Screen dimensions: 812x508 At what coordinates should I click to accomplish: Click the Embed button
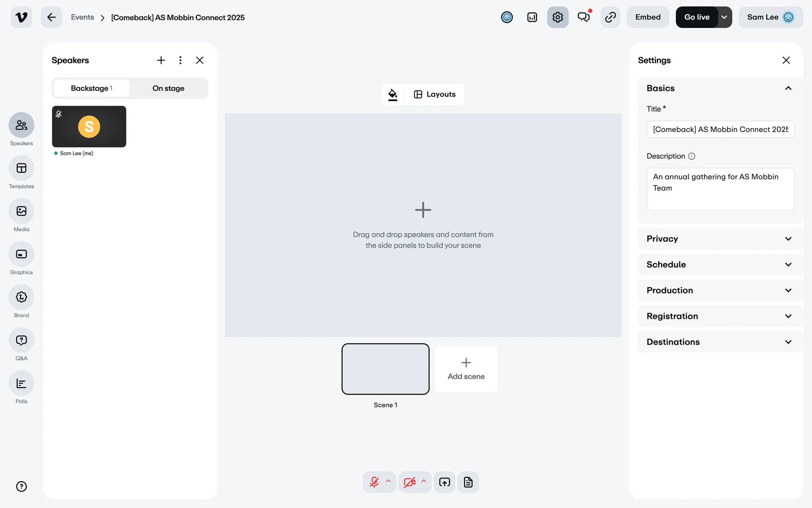click(x=647, y=17)
